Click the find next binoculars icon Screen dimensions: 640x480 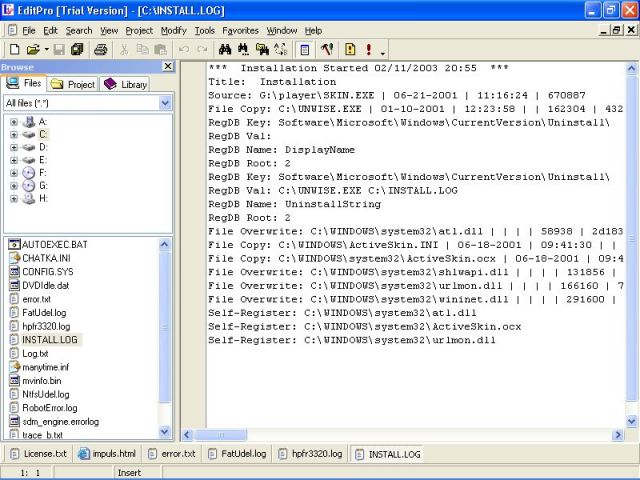pyautogui.click(x=243, y=49)
